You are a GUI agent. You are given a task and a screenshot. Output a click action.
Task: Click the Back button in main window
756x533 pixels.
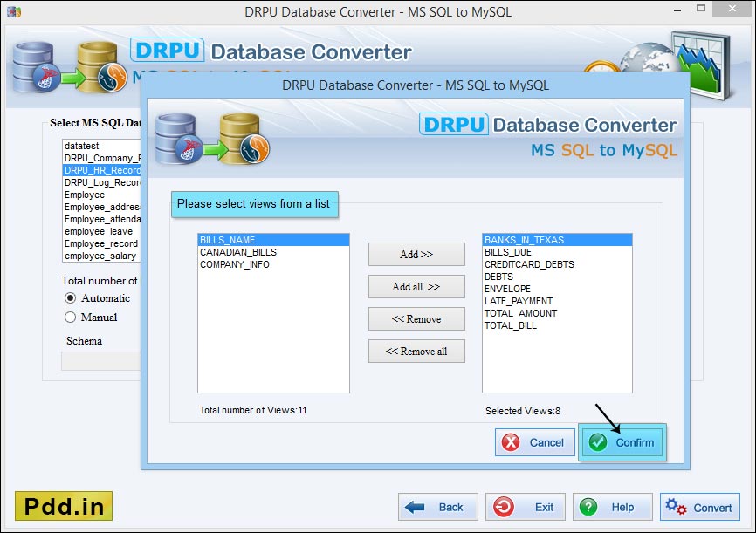[437, 507]
